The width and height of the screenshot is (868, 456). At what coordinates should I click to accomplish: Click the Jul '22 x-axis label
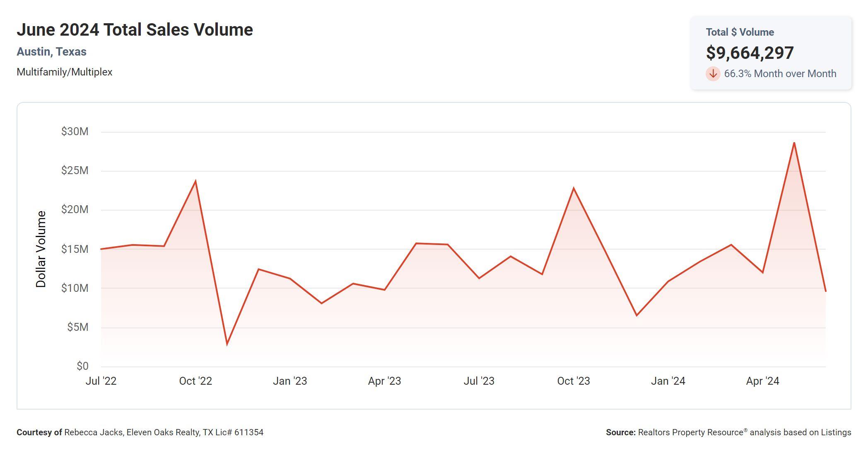point(101,381)
